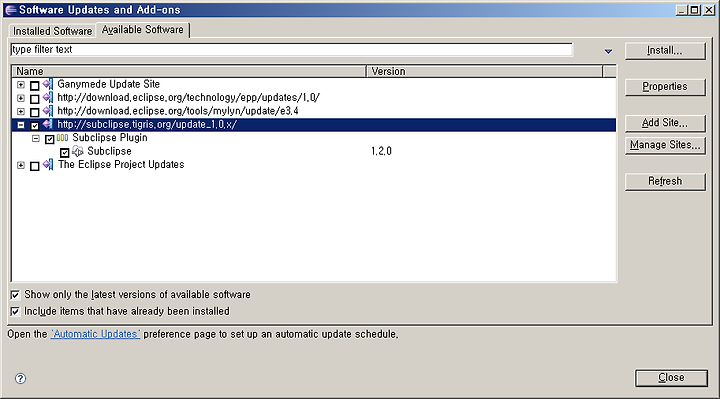720x399 pixels.
Task: Click The Eclipse Project Updates site icon
Action: pyautogui.click(x=48, y=165)
